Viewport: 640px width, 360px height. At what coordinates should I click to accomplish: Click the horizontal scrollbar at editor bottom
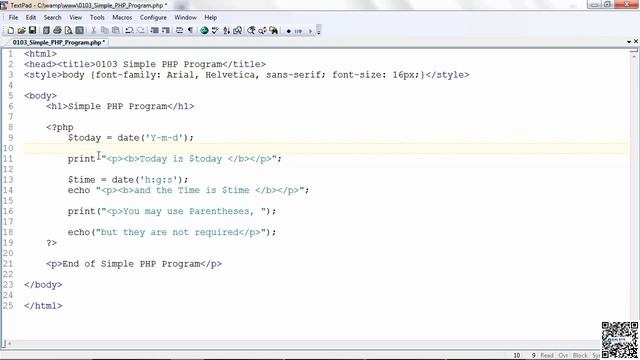[x=302, y=344]
